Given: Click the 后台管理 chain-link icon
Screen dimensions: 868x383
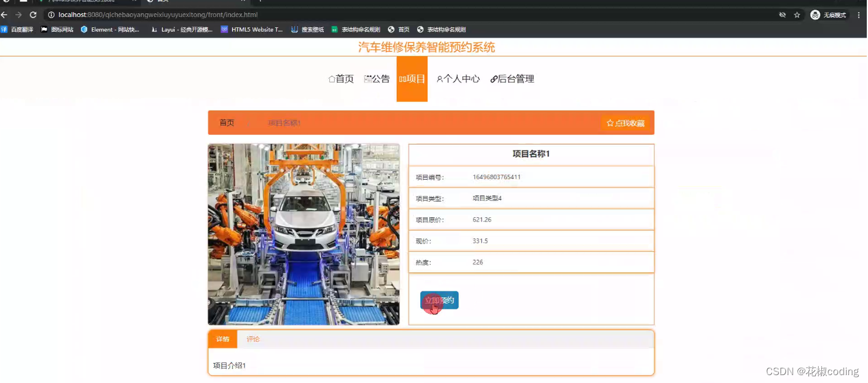Looking at the screenshot, I should (493, 79).
